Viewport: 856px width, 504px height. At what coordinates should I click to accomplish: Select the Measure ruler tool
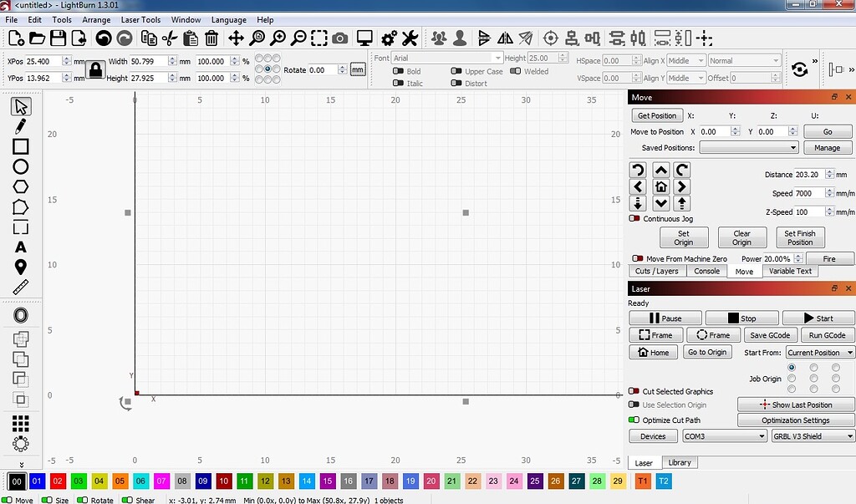click(21, 287)
